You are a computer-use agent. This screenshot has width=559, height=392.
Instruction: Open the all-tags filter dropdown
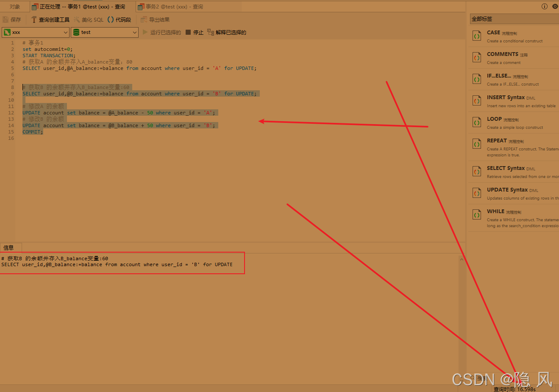coord(515,19)
